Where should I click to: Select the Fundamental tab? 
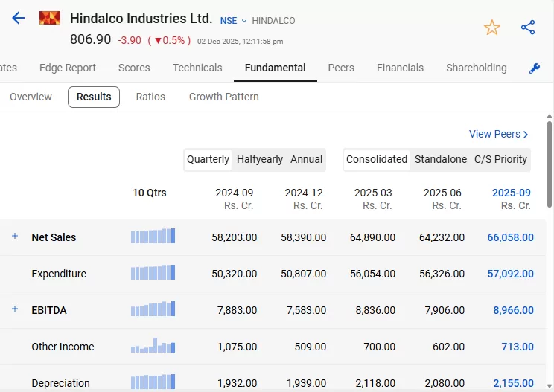point(276,68)
